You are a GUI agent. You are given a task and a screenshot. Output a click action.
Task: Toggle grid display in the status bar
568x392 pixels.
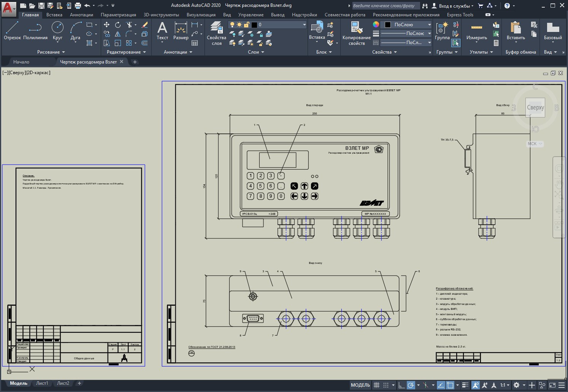coord(376,385)
